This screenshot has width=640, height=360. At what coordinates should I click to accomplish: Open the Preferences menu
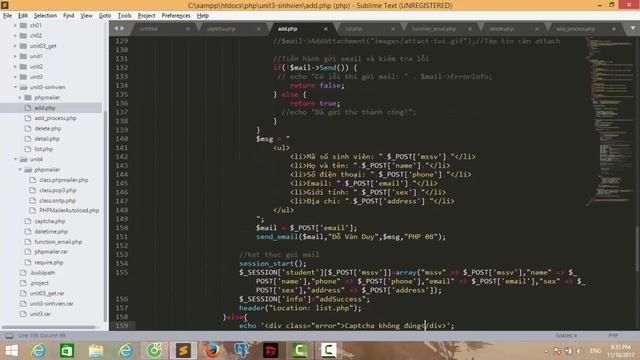pos(176,16)
